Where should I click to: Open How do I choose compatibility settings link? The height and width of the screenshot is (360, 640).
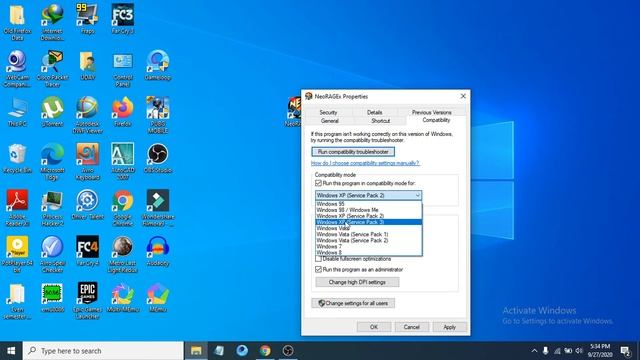tap(365, 163)
